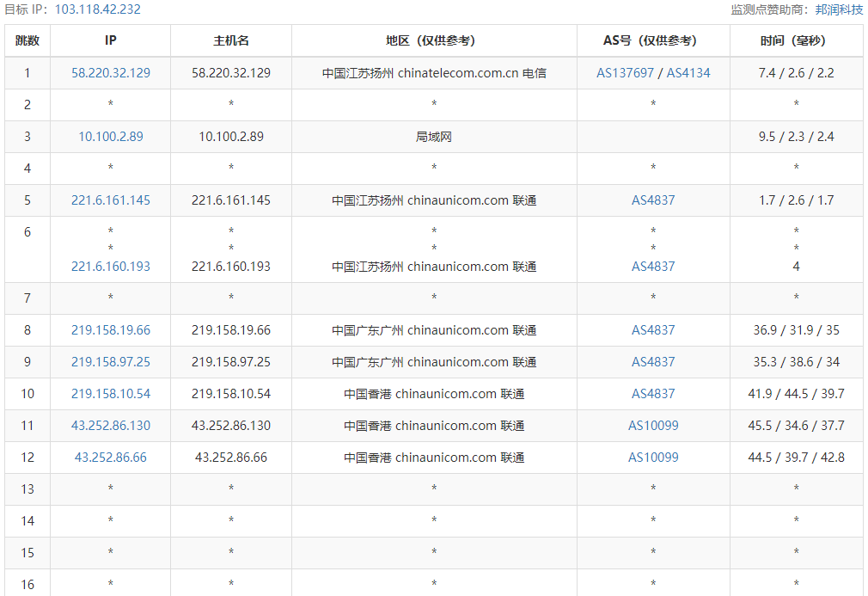Open AS137697 link in hop 1
The image size is (868, 596).
tap(625, 72)
